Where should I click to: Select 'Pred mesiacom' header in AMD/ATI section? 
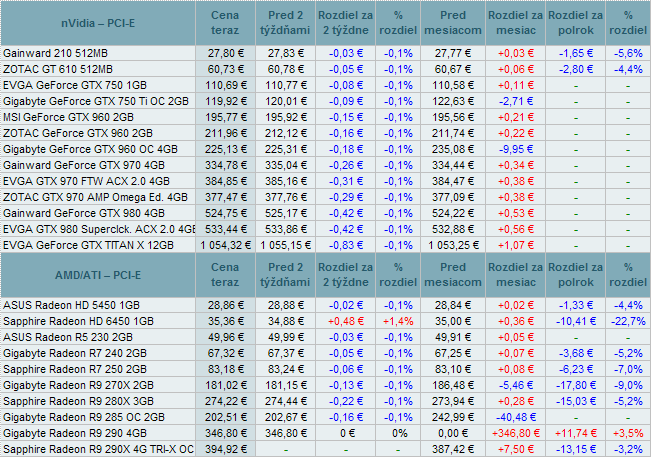[453, 275]
